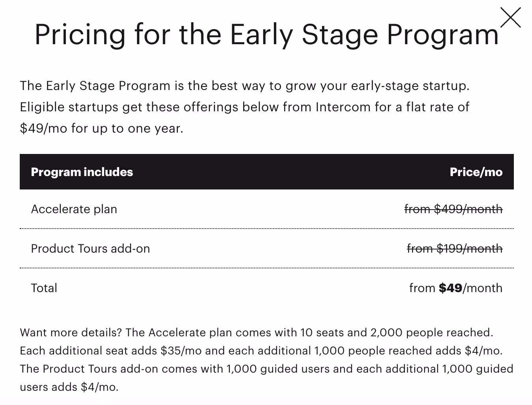Viewport: 532px width, 405px height.
Task: Click the struck-through from $199/month price
Action: (455, 248)
